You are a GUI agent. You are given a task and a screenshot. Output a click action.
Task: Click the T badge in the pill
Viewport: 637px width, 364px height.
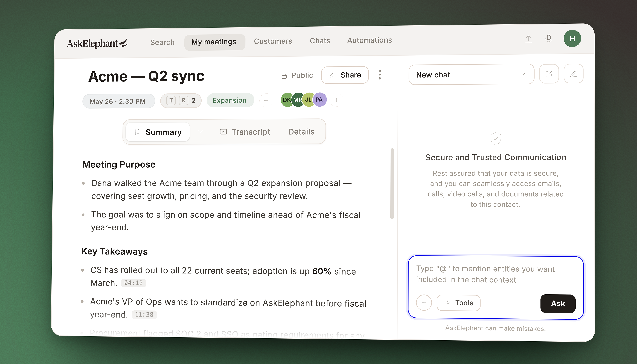click(x=171, y=101)
